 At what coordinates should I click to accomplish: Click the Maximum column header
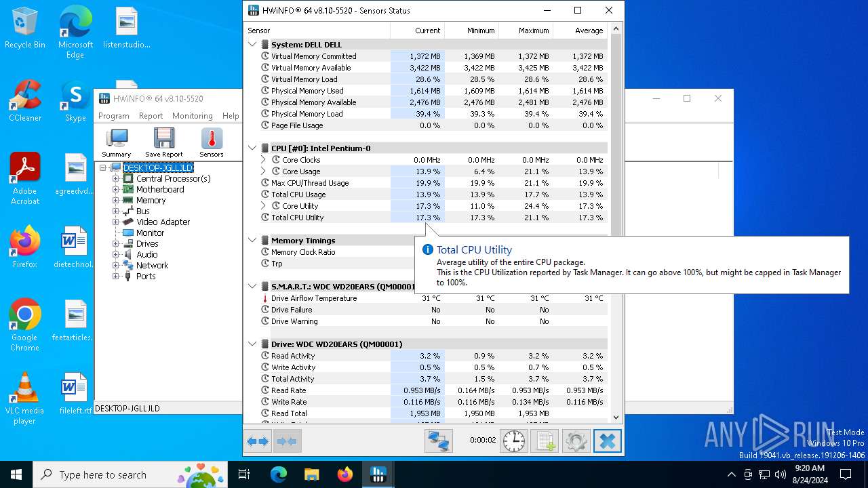click(x=526, y=30)
